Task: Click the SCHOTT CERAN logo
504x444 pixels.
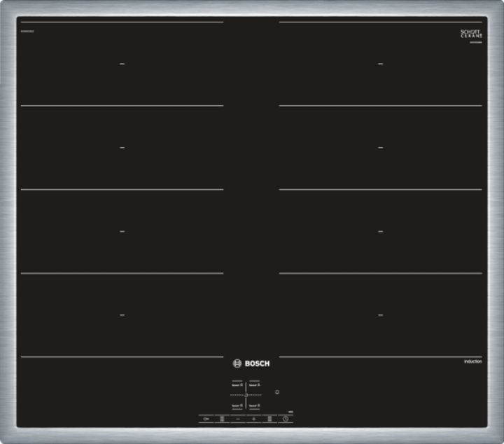Action: coord(471,34)
